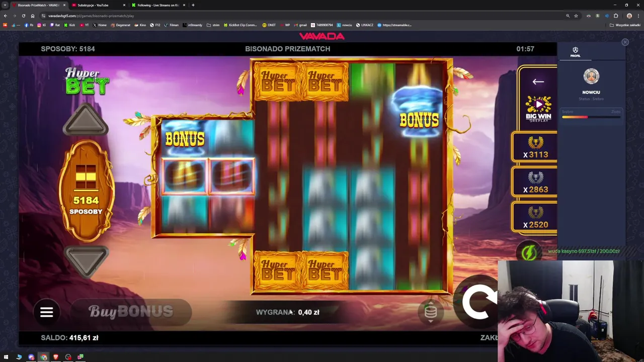The height and width of the screenshot is (362, 644).
Task: Click the WYGRANA 0,40 zł win display
Action: [287, 312]
